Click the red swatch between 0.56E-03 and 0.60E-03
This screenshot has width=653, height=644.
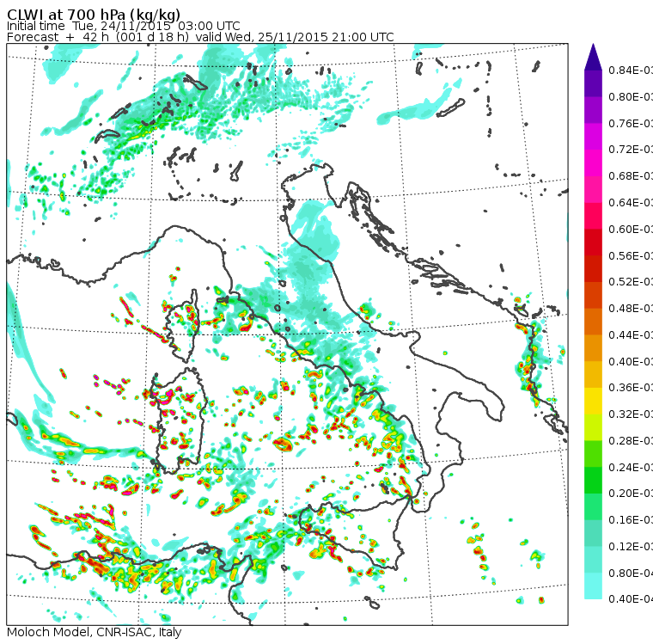pos(593,242)
